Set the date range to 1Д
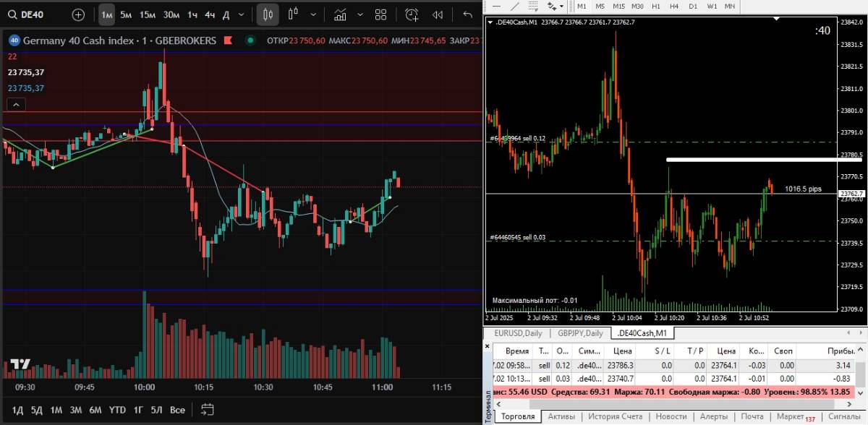868x425 pixels. [17, 410]
